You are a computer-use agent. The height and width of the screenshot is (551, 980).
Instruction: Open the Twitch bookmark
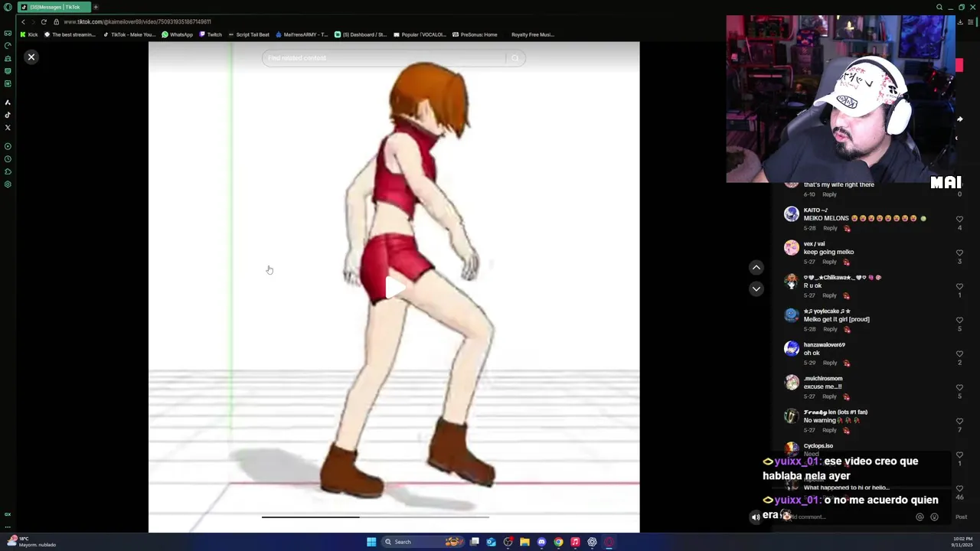[211, 34]
